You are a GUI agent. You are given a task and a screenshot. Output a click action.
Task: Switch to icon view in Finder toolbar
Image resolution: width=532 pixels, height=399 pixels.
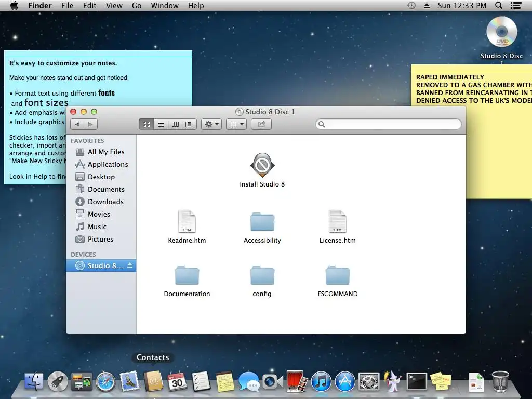pos(147,124)
